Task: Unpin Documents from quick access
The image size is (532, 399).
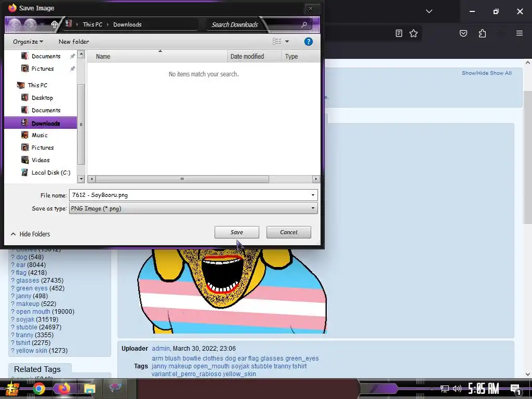Action: click(72, 56)
